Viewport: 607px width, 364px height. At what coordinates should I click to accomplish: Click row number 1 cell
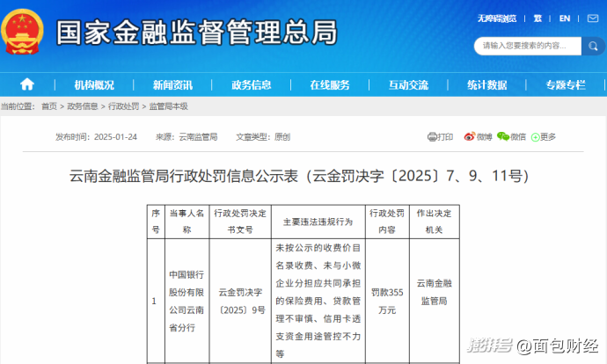click(156, 301)
